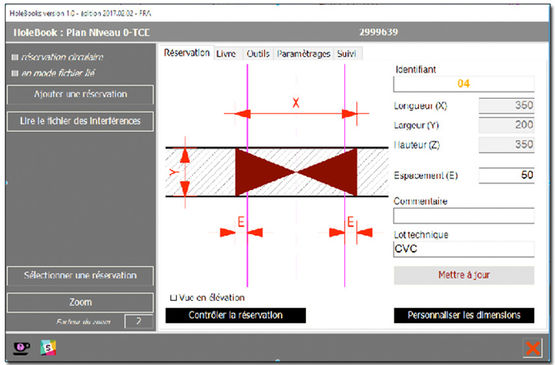Go to the Paramétrages tab
This screenshot has width=555, height=365.
point(304,53)
